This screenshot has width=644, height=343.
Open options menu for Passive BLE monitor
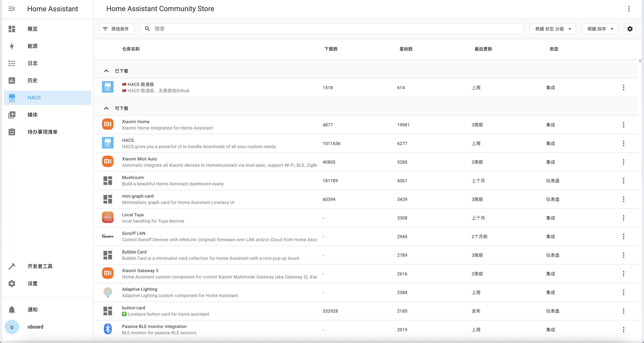click(x=623, y=330)
